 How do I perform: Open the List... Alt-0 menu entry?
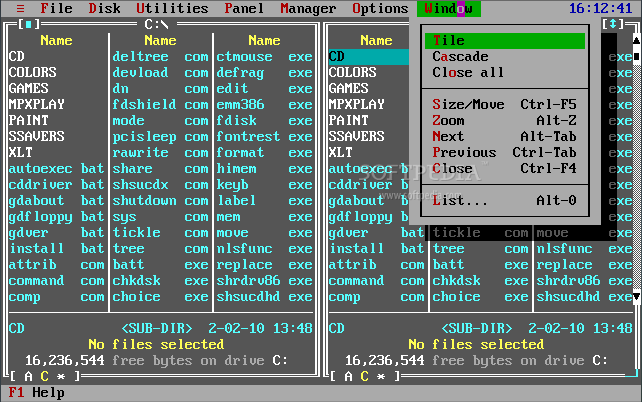pyautogui.click(x=505, y=200)
